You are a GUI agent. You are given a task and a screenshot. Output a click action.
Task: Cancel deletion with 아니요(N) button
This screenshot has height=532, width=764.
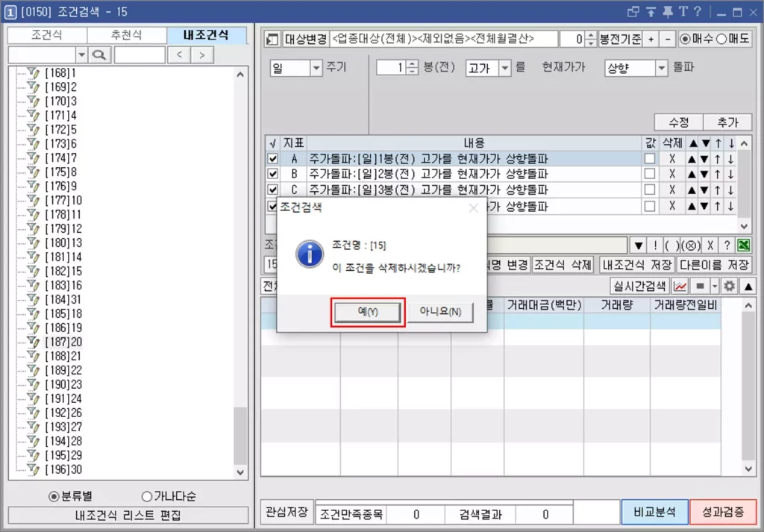tap(440, 312)
